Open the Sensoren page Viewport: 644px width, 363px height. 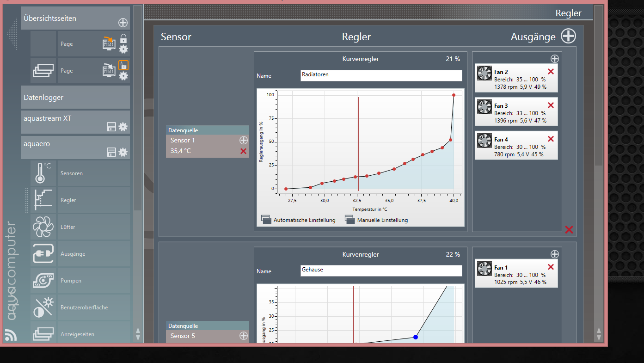coord(94,173)
